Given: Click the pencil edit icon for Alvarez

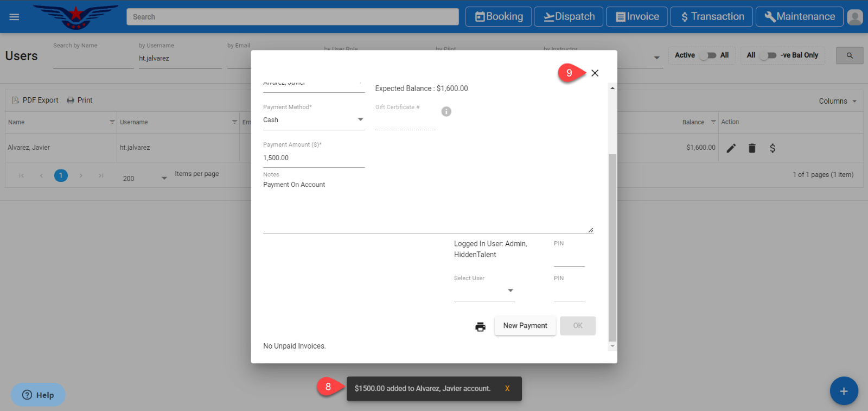Looking at the screenshot, I should [731, 148].
